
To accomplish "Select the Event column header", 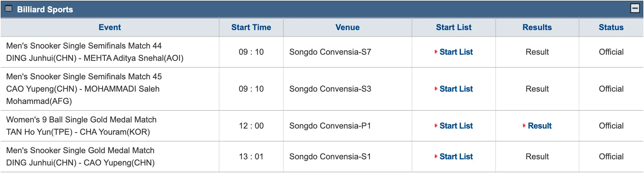I will (x=110, y=27).
